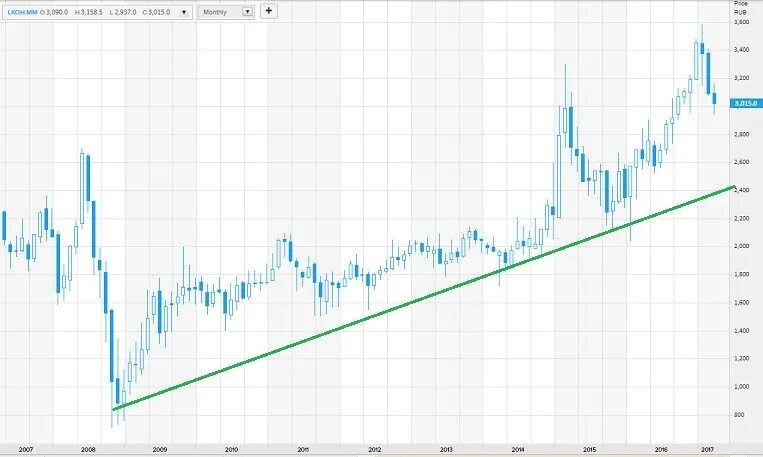763x457 pixels.
Task: Click the 2008 label on time axis
Action: (88, 450)
